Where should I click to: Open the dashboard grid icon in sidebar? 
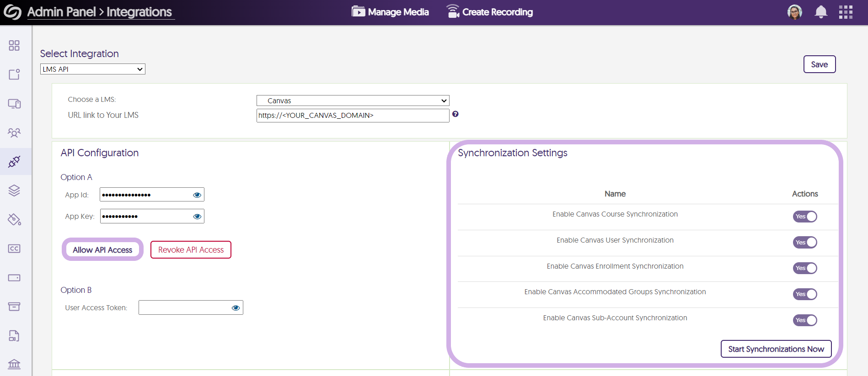tap(14, 45)
